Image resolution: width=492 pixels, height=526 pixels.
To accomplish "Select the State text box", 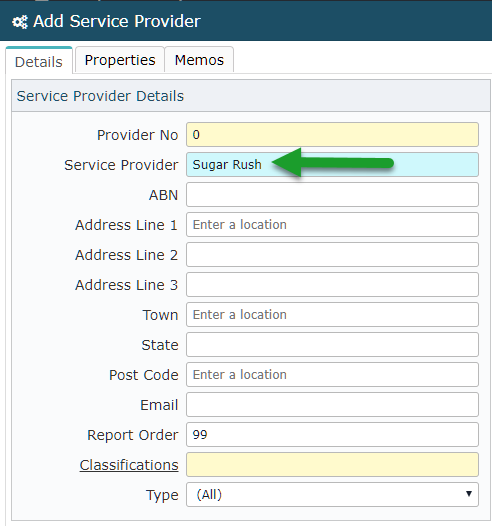I will [x=332, y=345].
